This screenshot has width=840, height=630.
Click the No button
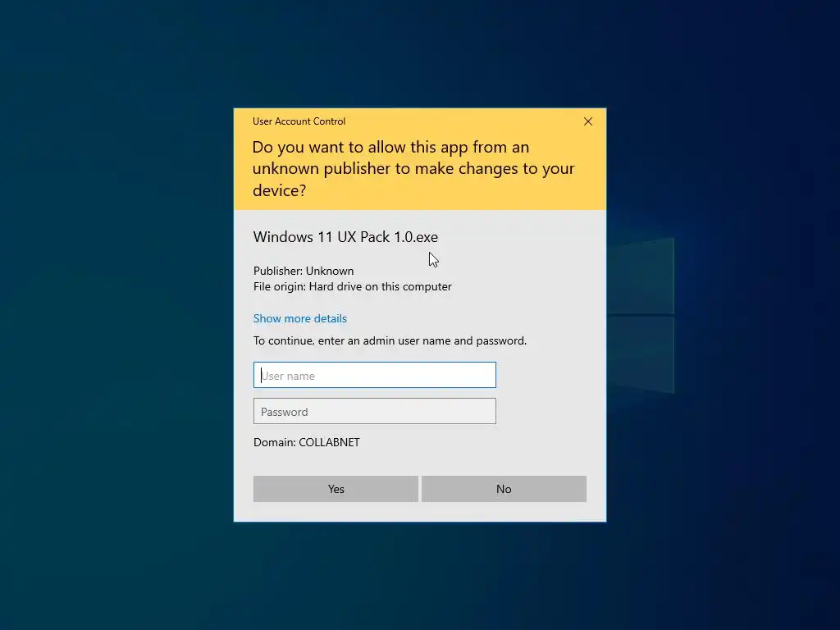point(504,489)
